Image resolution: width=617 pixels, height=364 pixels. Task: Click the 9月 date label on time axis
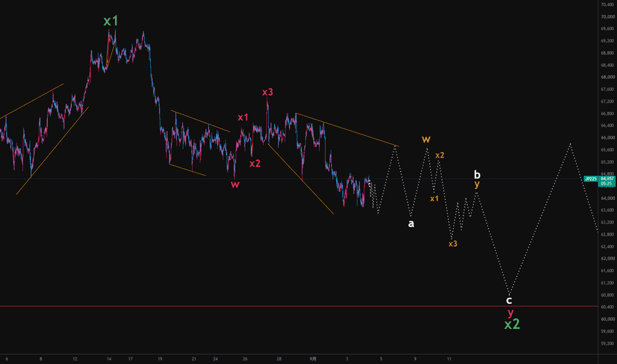pyautogui.click(x=313, y=359)
